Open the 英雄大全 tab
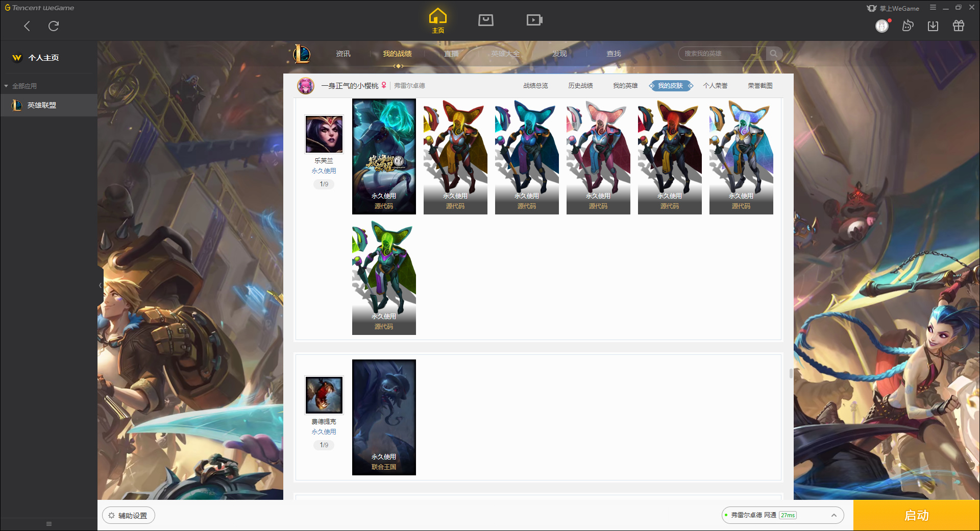This screenshot has width=980, height=531. (505, 54)
